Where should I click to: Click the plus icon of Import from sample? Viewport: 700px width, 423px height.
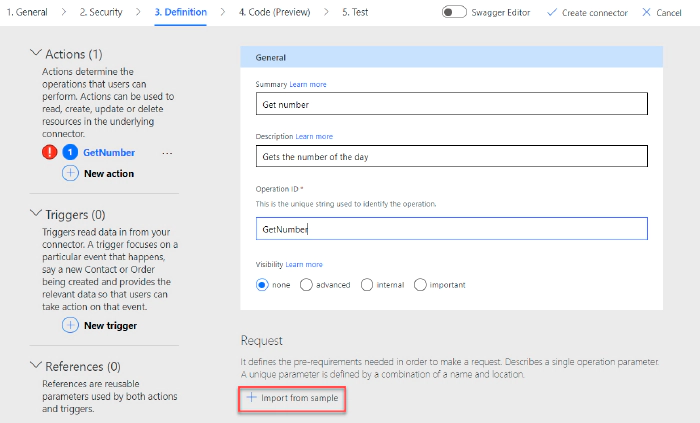pos(251,397)
